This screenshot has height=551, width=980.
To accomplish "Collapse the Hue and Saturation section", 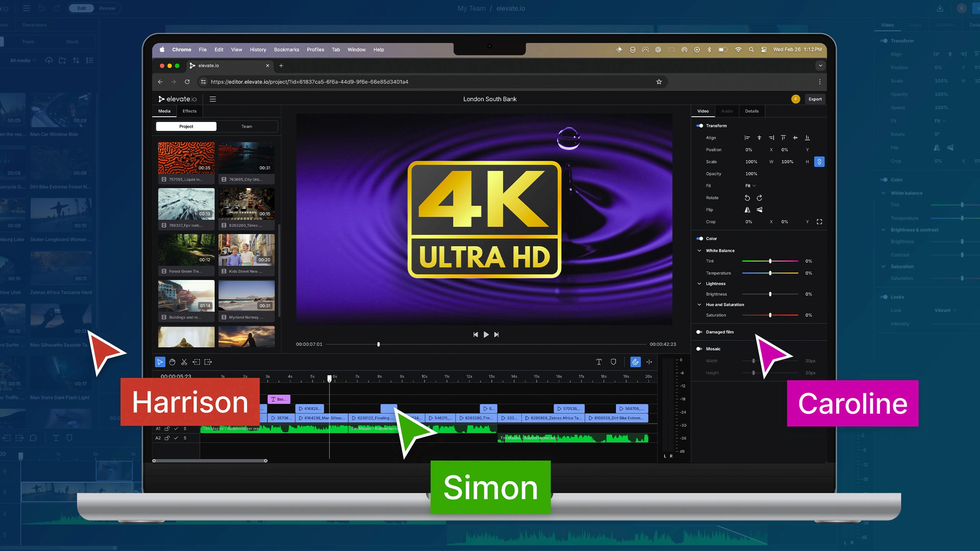I will pos(699,305).
